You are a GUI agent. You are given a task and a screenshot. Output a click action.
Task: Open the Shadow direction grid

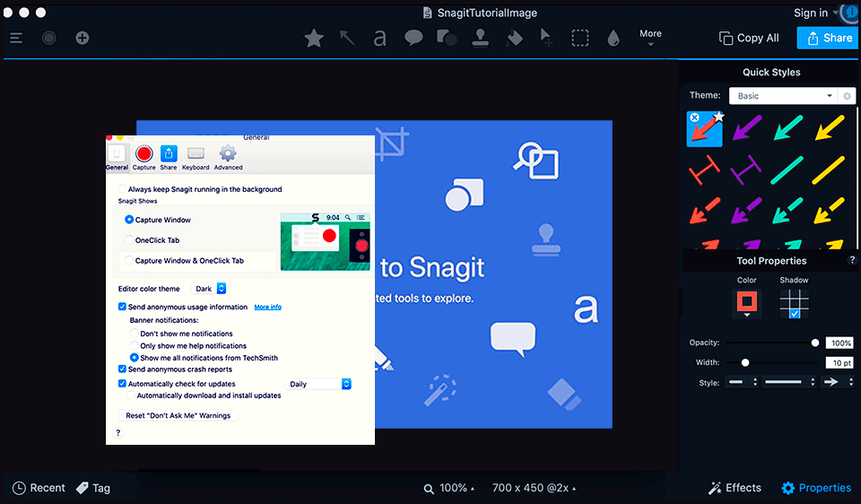pyautogui.click(x=794, y=304)
